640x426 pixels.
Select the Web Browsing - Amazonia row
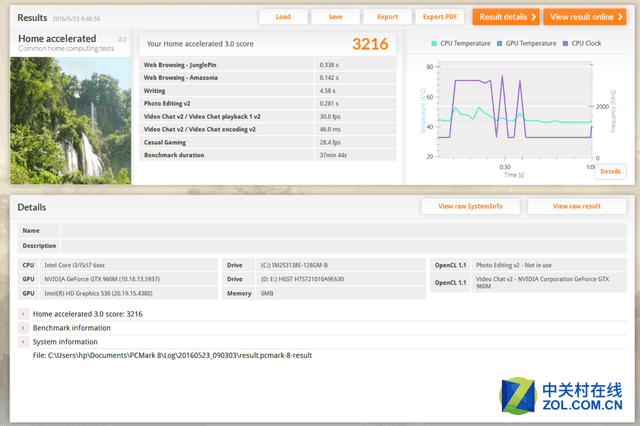[268, 78]
